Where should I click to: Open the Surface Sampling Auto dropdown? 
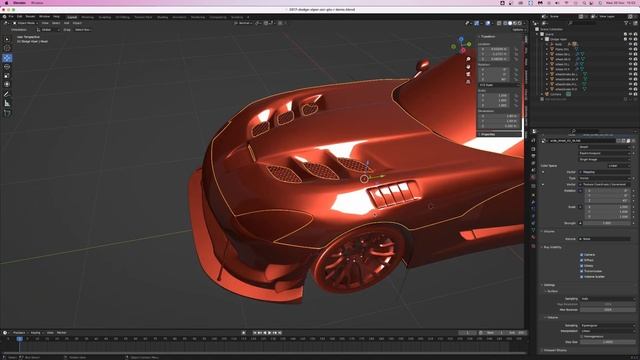click(607, 299)
